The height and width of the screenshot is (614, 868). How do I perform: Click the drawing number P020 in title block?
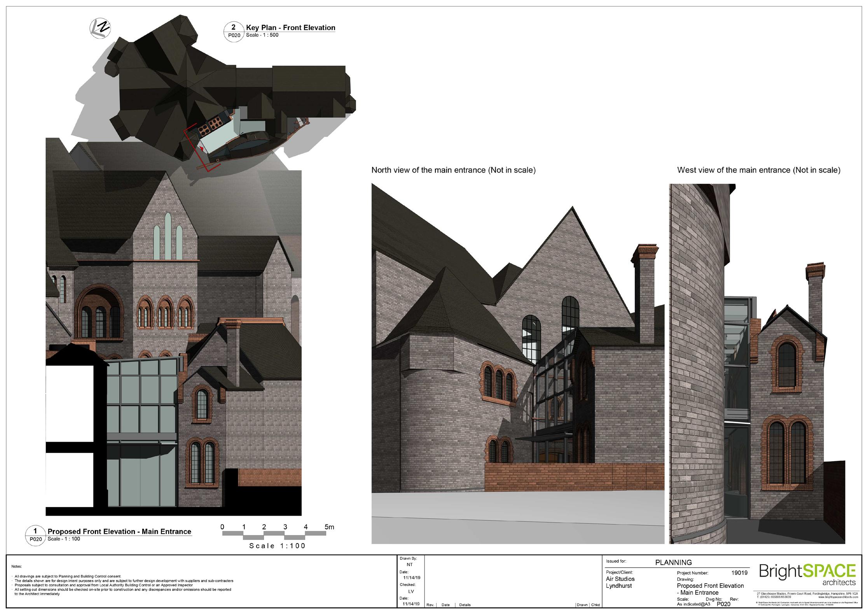tap(723, 604)
